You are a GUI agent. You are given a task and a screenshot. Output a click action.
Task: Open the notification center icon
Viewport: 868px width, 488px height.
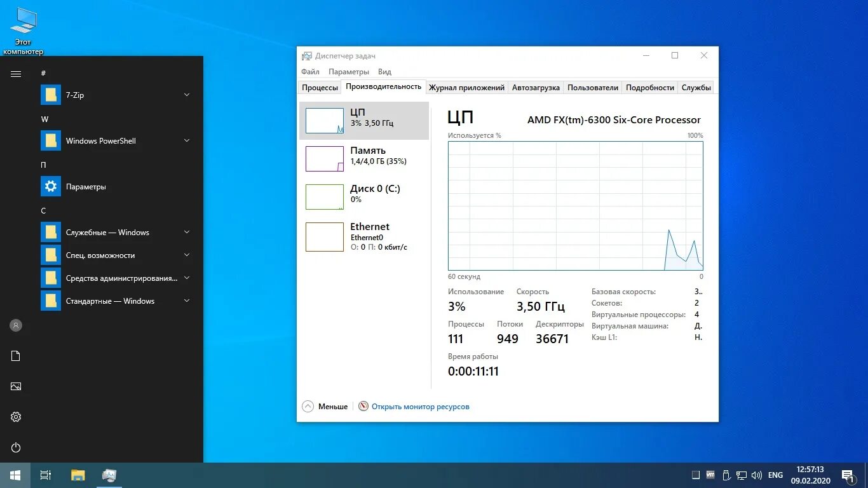pos(848,475)
